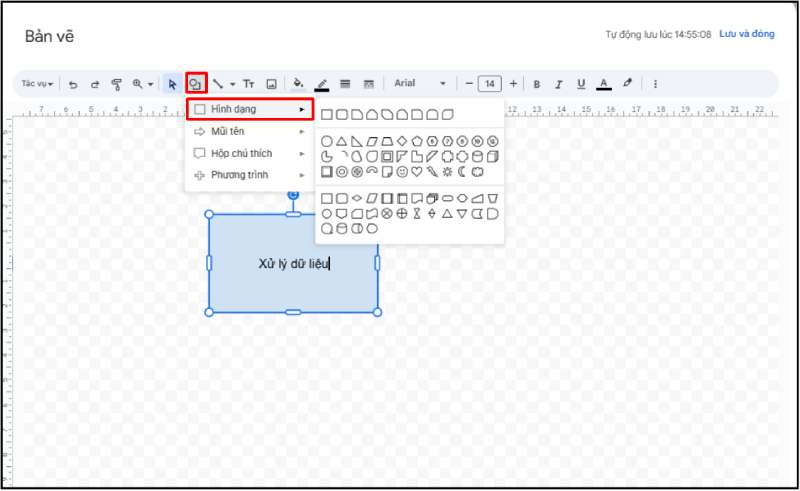Increase font size with plus button

(x=514, y=84)
